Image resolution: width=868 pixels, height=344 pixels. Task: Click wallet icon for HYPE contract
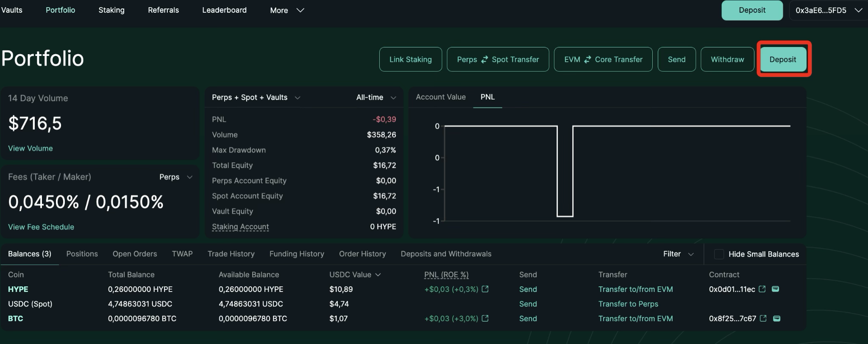click(775, 289)
